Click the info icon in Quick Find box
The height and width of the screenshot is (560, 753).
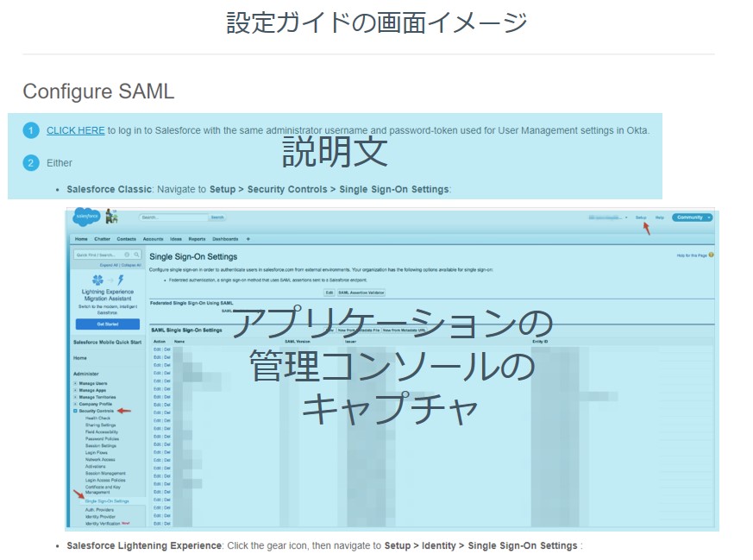pos(127,255)
